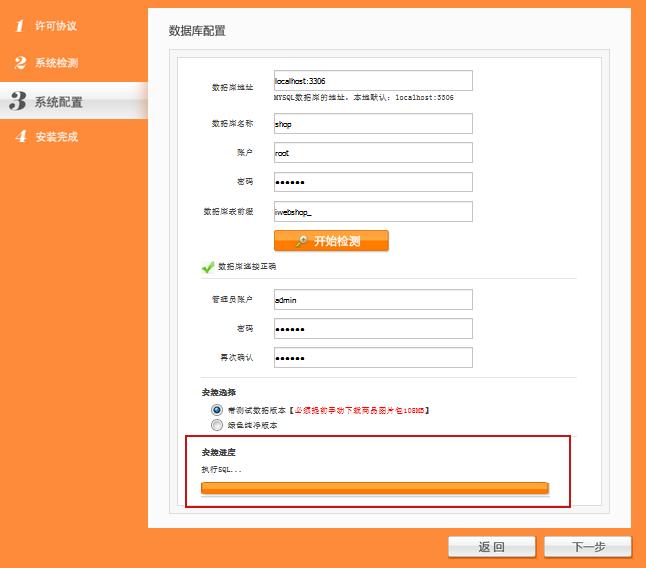The image size is (646, 568).
Task: Open step 2 系统检测 in sidebar
Action: tap(46, 63)
